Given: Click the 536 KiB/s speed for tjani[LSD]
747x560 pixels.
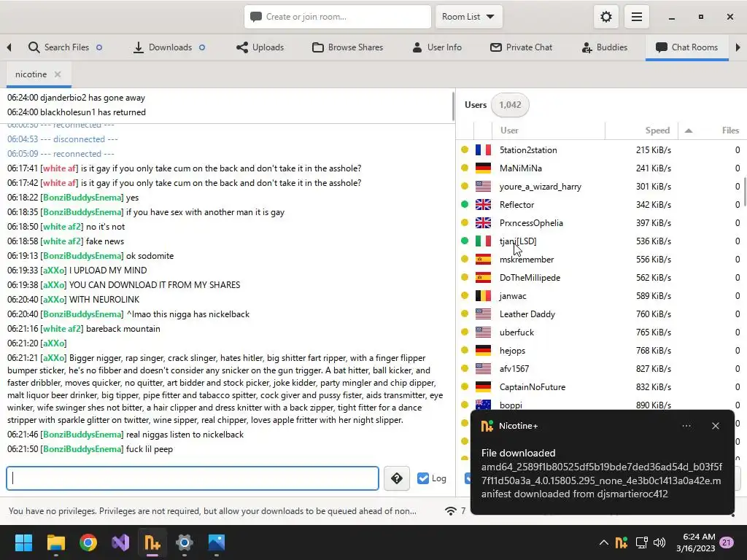Looking at the screenshot, I should [654, 241].
